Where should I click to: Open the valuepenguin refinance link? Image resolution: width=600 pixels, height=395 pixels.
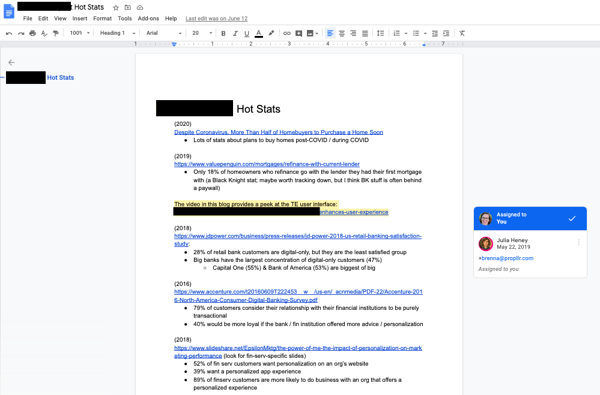coord(267,164)
